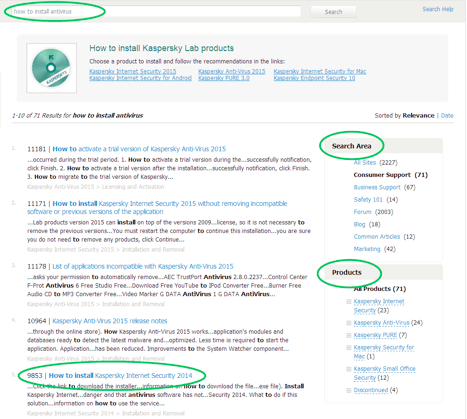Open 'How to install Kaspersky Internet Security 2014'
The image size is (467, 419).
coord(120,376)
